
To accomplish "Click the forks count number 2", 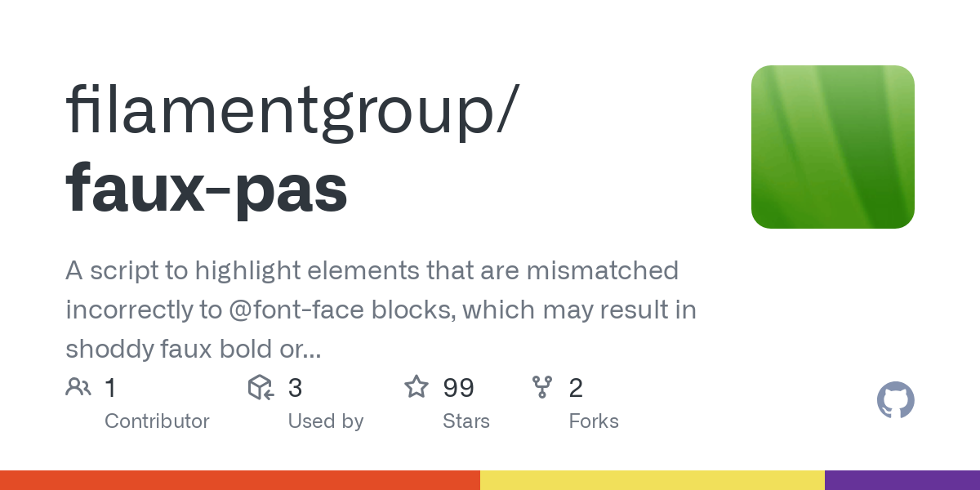I will (576, 388).
